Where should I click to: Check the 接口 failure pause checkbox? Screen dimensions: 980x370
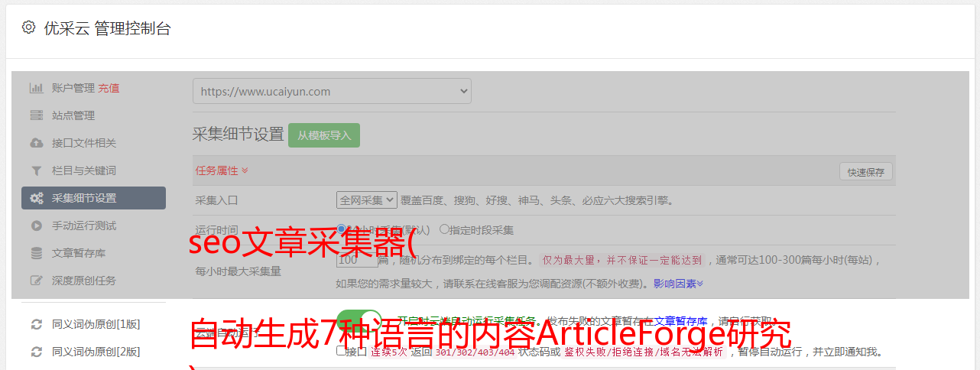[x=341, y=351]
